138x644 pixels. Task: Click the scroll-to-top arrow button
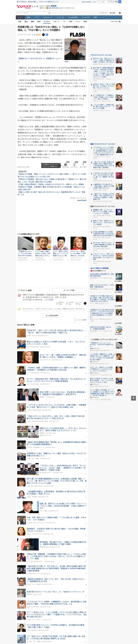coord(133,398)
